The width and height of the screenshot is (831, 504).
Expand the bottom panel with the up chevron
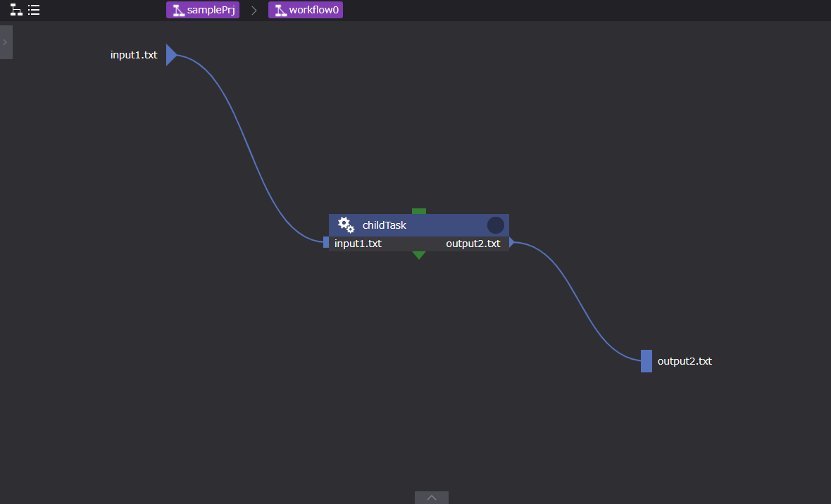tap(432, 498)
